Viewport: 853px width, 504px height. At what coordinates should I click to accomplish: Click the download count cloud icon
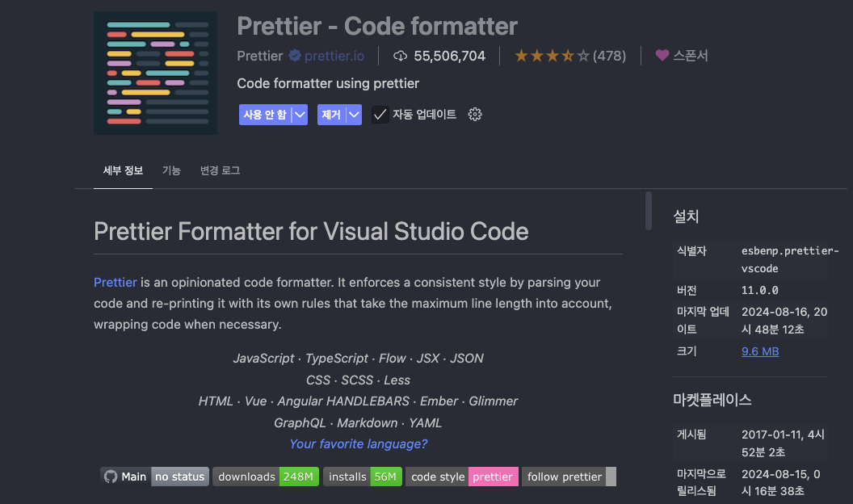[399, 55]
